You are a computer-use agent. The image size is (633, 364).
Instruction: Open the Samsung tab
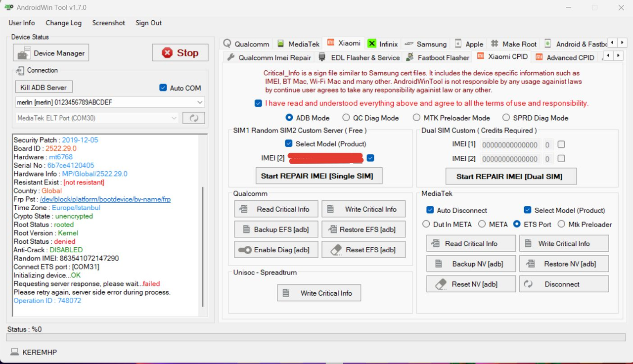coord(426,44)
